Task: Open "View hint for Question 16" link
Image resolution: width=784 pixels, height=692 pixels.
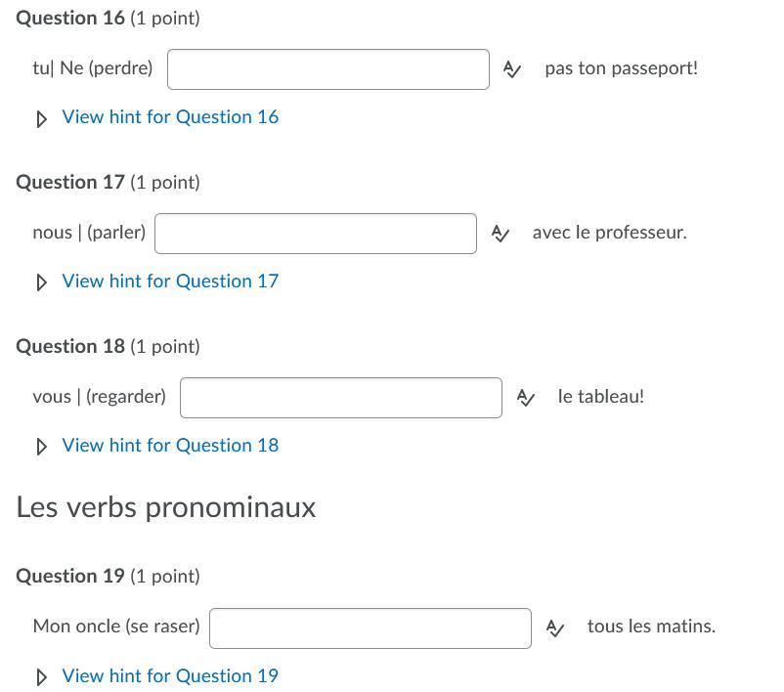Action: tap(170, 117)
